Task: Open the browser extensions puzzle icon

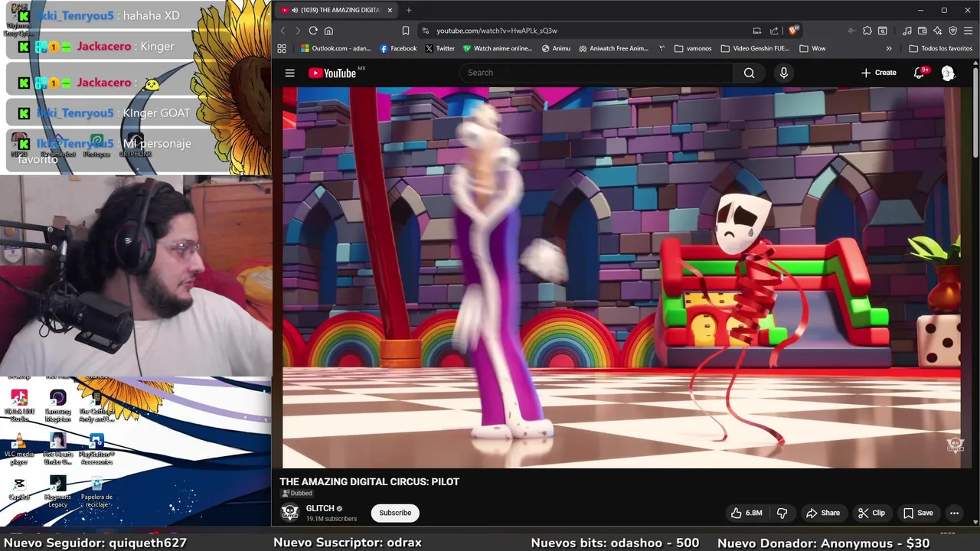Action: pyautogui.click(x=867, y=31)
